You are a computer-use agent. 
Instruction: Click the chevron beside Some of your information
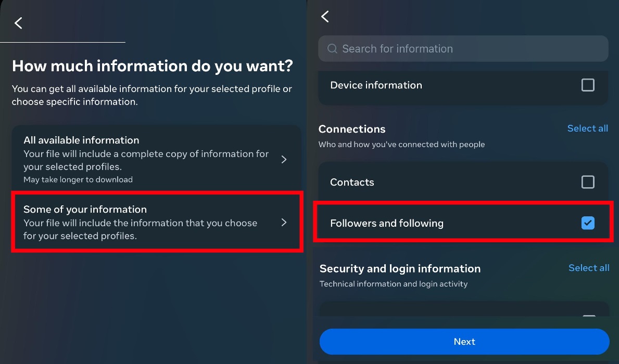[x=284, y=222]
